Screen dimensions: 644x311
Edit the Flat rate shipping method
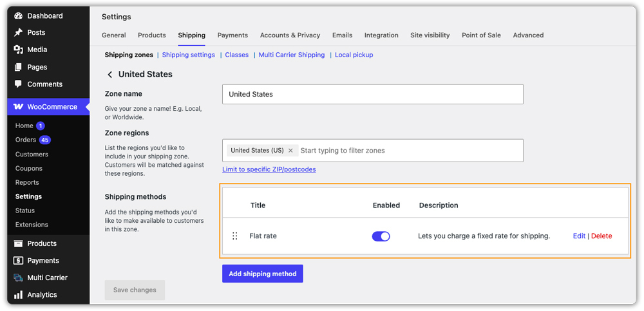pos(579,236)
